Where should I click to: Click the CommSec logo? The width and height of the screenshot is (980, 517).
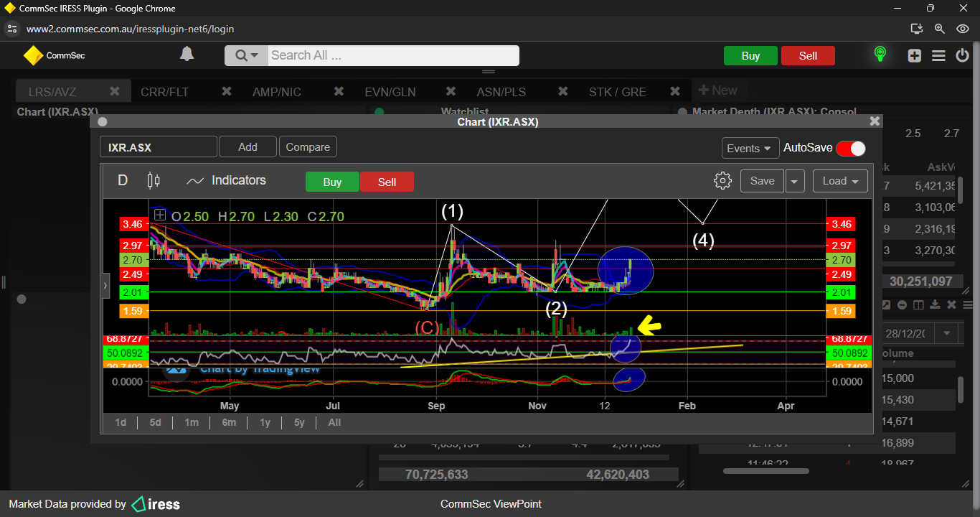54,55
